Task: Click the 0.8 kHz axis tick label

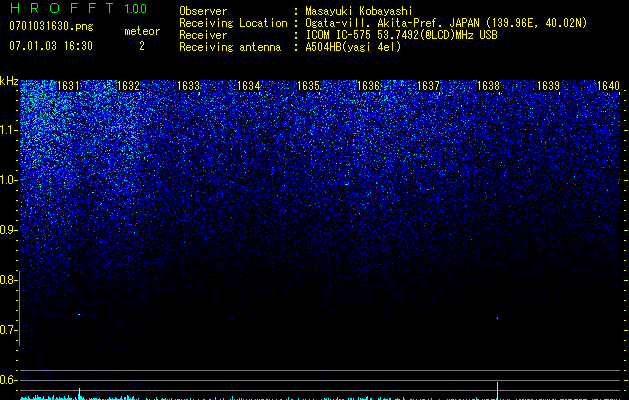Action: pos(8,280)
